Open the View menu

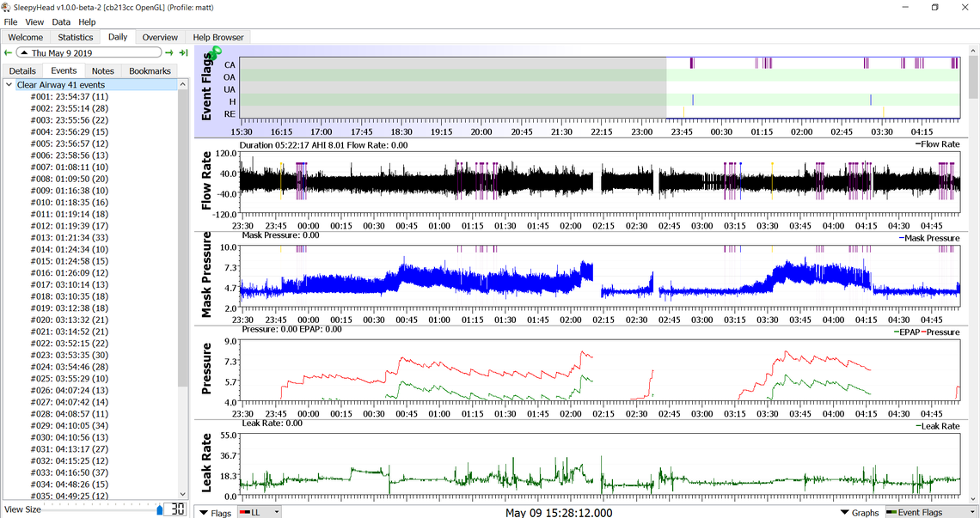click(34, 21)
